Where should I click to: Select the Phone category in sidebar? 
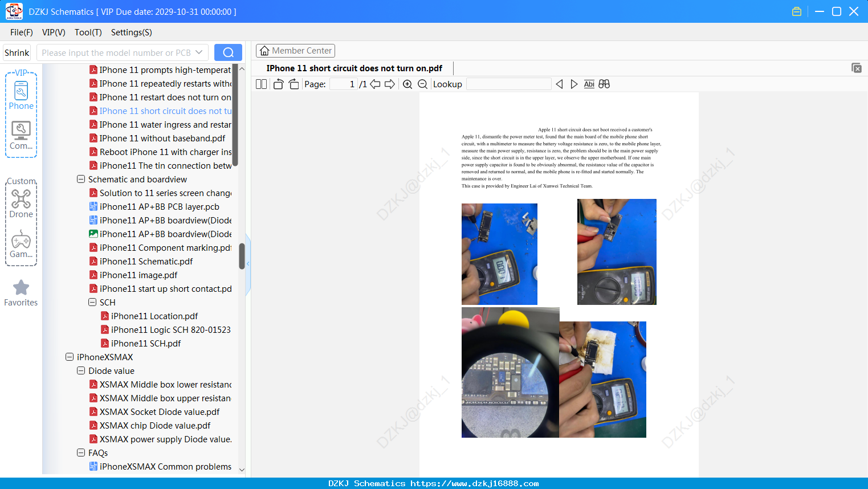21,95
